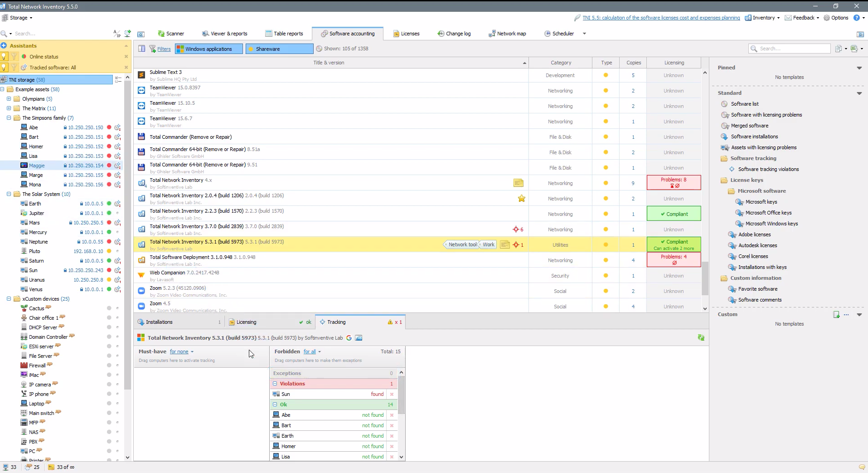The image size is (868, 473).
Task: Click tracking icon next to Abe
Action: (x=117, y=127)
